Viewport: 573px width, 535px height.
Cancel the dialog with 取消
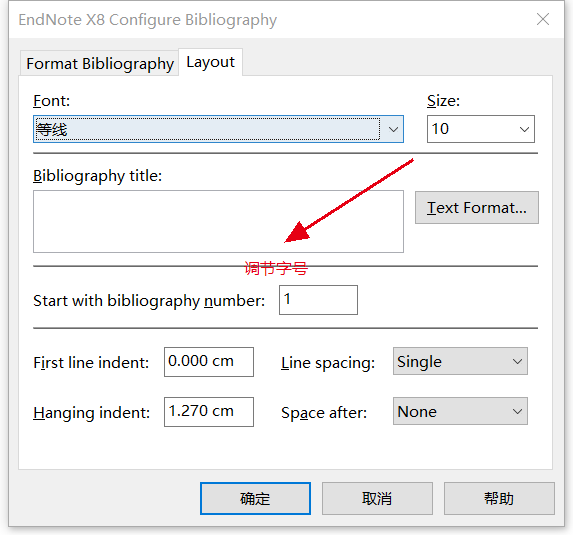coord(377,498)
